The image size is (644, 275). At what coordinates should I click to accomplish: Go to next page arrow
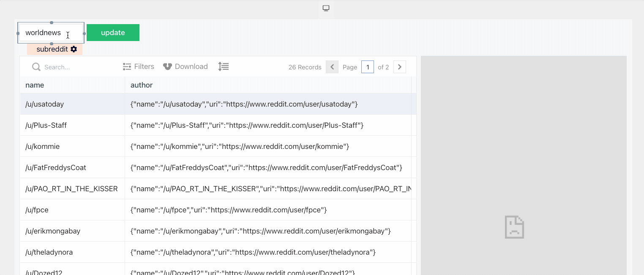coord(400,67)
